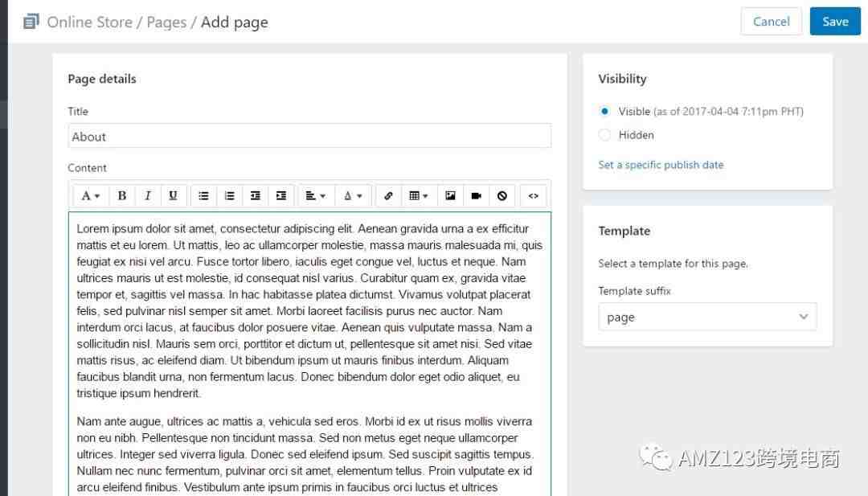868x496 pixels.
Task: Insert a video into content
Action: pyautogui.click(x=476, y=196)
